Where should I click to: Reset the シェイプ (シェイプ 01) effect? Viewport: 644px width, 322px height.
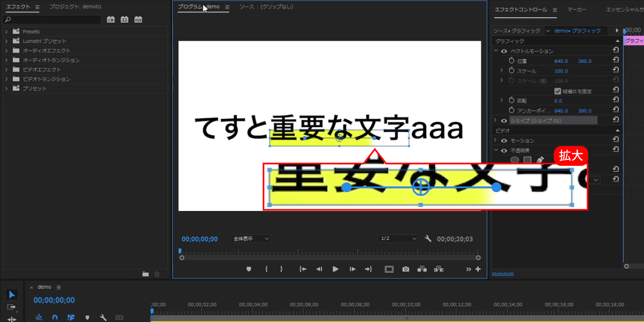[616, 120]
